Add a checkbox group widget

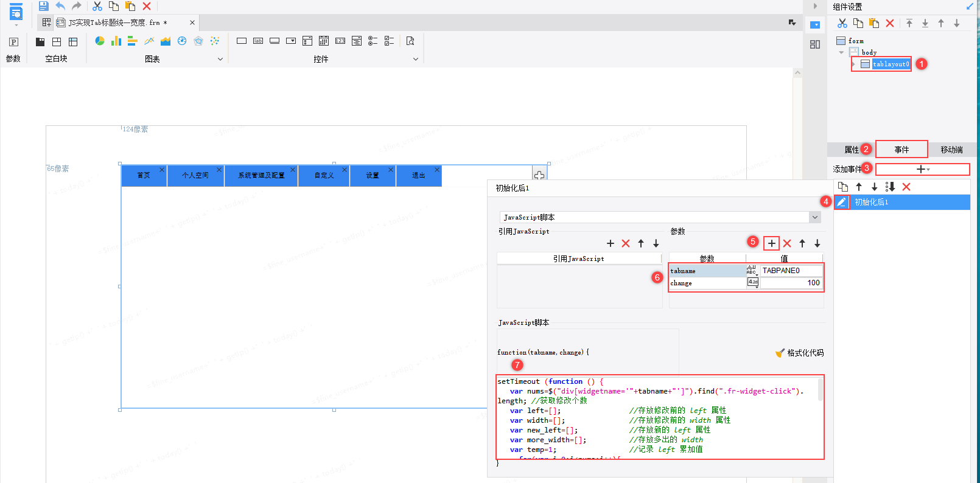click(x=390, y=41)
